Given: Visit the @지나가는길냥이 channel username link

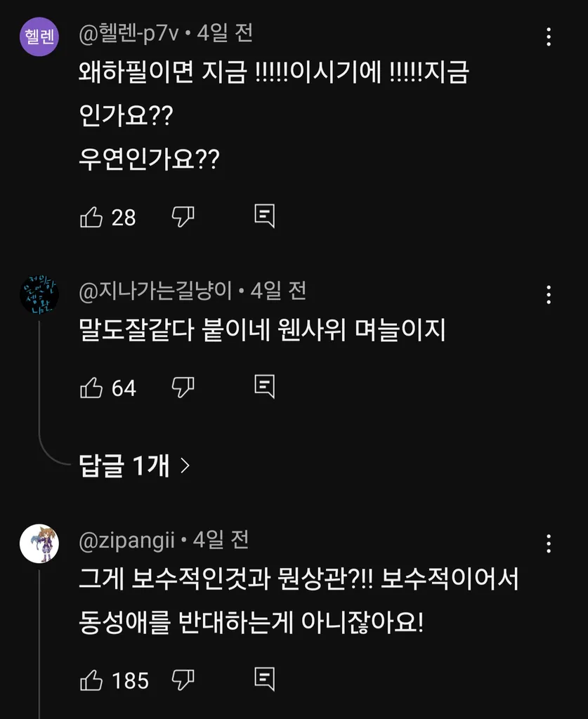Looking at the screenshot, I should [155, 291].
